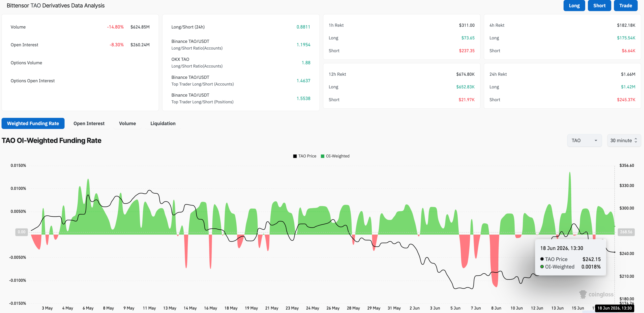
Task: Click the 0.00 funding rate axis marker
Action: pyautogui.click(x=21, y=232)
